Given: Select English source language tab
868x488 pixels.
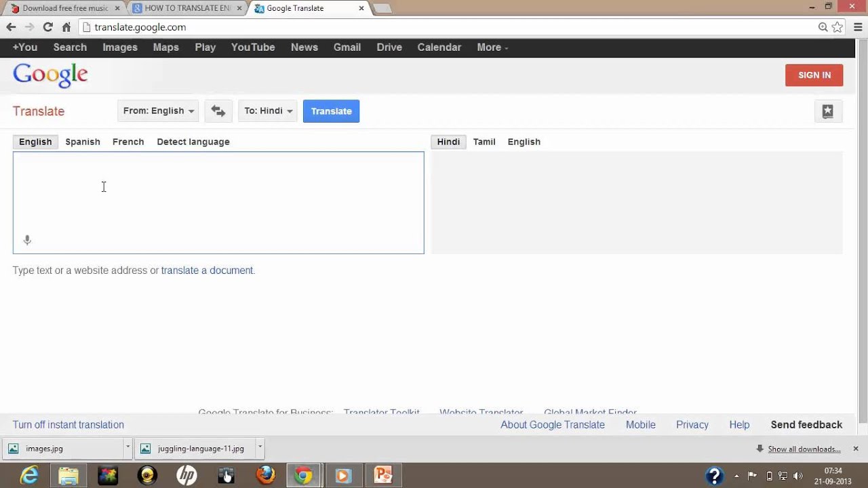Looking at the screenshot, I should (x=35, y=142).
